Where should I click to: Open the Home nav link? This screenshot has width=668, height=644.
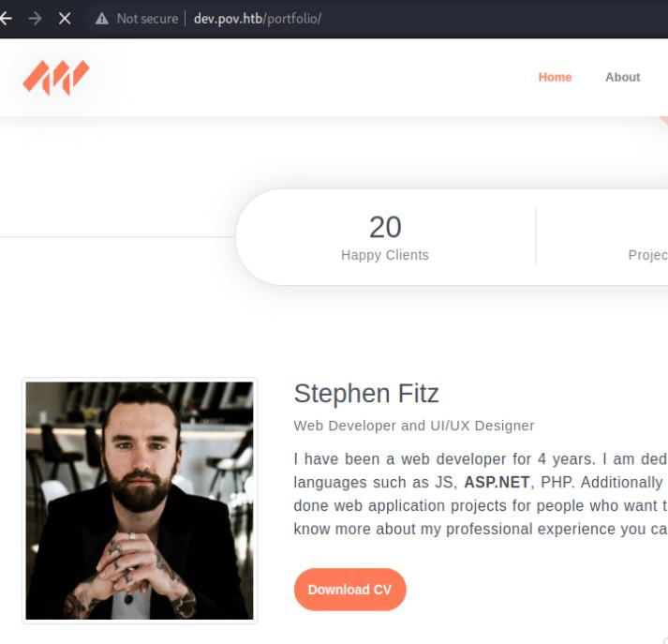point(555,77)
